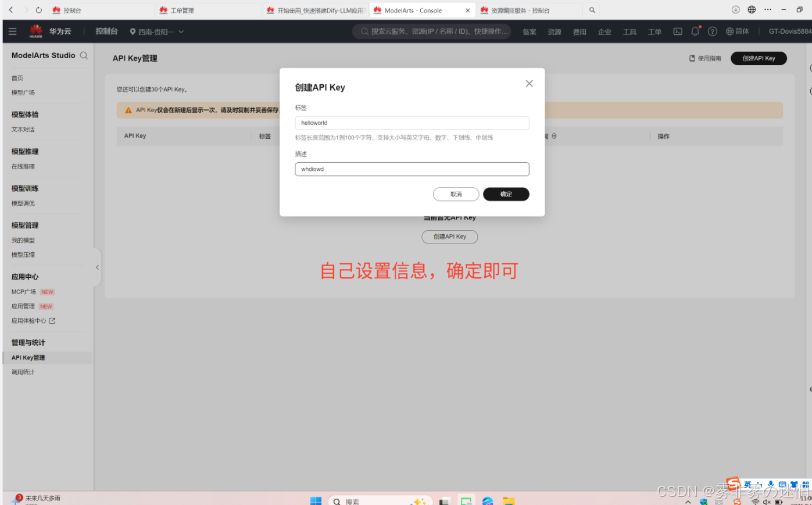Click the 确定 button to confirm

click(x=506, y=194)
